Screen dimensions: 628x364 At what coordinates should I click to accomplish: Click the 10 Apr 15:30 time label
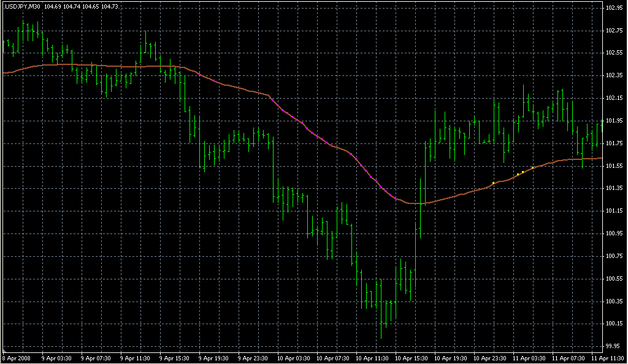point(411,358)
